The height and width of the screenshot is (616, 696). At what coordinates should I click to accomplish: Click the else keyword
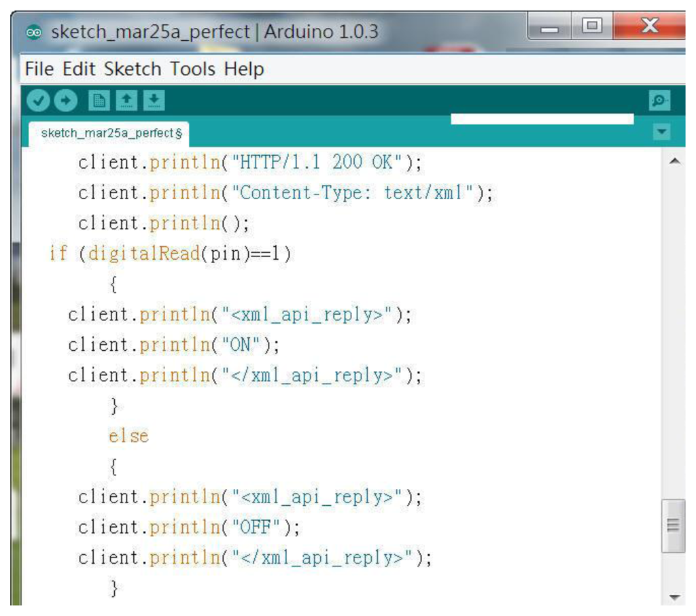pos(128,436)
